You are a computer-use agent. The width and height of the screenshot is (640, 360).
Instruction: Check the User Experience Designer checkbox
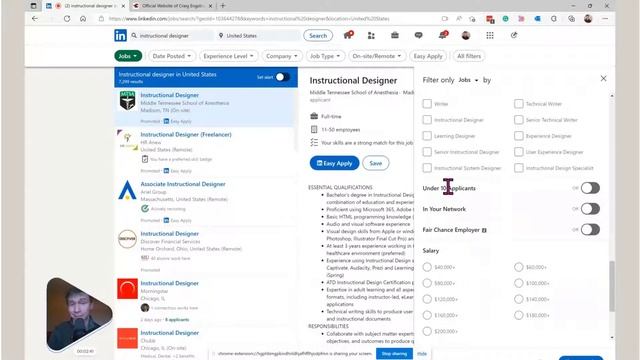click(518, 152)
